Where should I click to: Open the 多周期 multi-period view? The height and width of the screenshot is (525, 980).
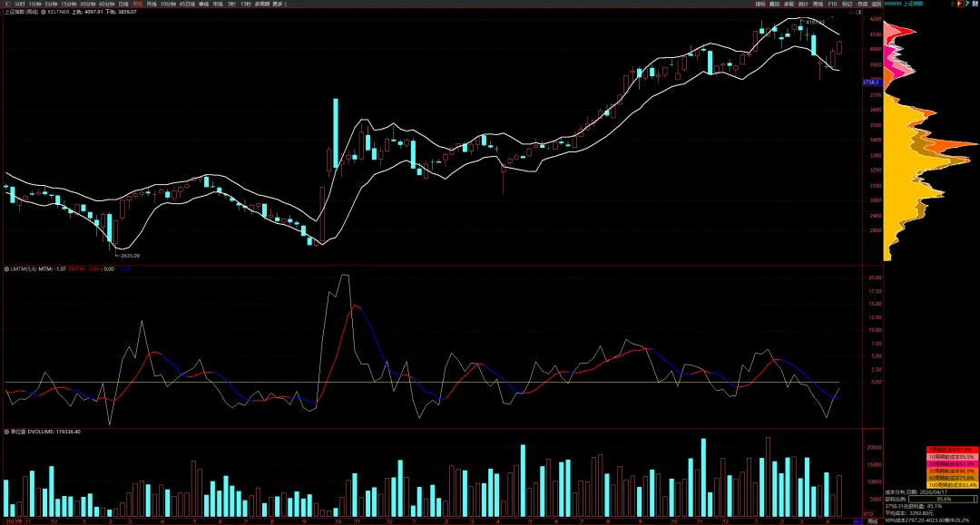[x=262, y=4]
